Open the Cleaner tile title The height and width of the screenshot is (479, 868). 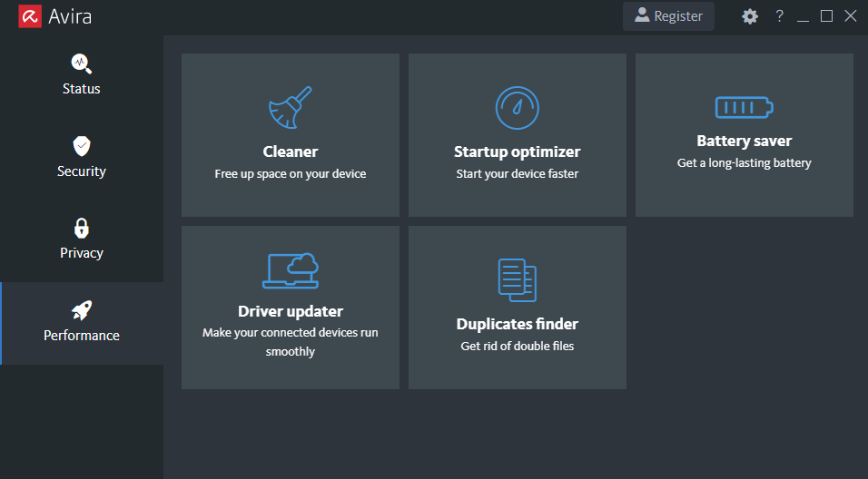(x=290, y=152)
